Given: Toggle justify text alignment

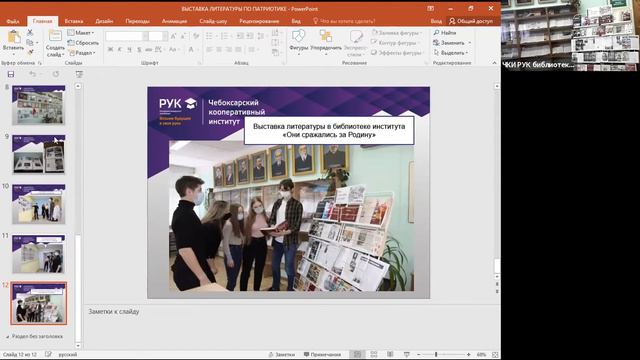Looking at the screenshot, I should point(238,49).
